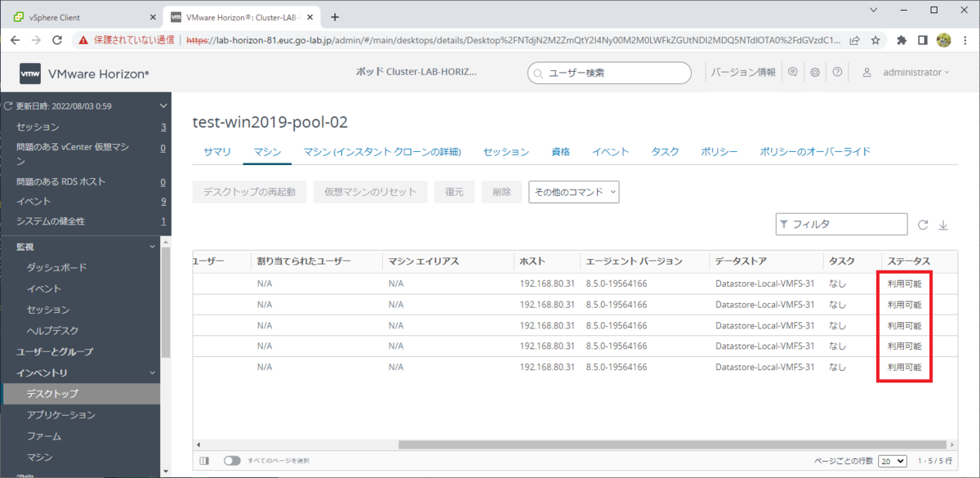
Task: Open ヘルプデスク in sidebar
Action: pyautogui.click(x=52, y=331)
